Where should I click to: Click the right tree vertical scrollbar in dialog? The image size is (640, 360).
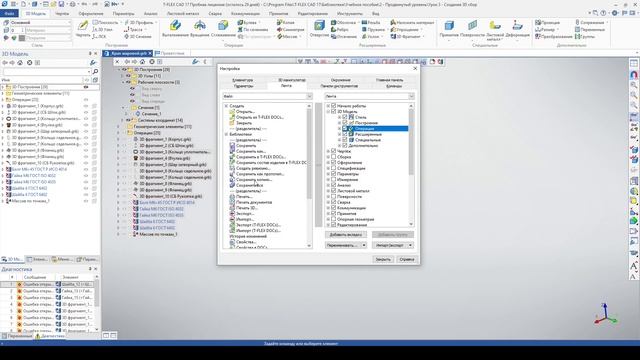(411, 165)
